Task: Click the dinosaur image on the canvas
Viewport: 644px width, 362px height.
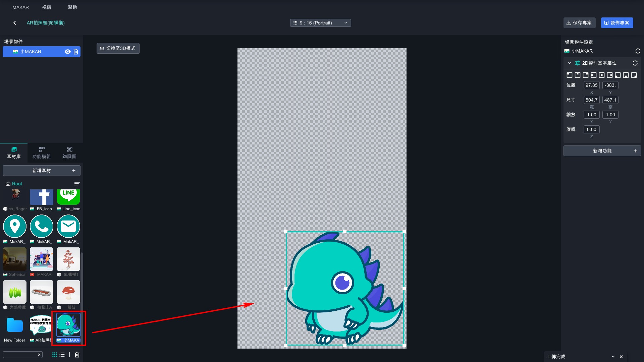Action: pyautogui.click(x=345, y=289)
